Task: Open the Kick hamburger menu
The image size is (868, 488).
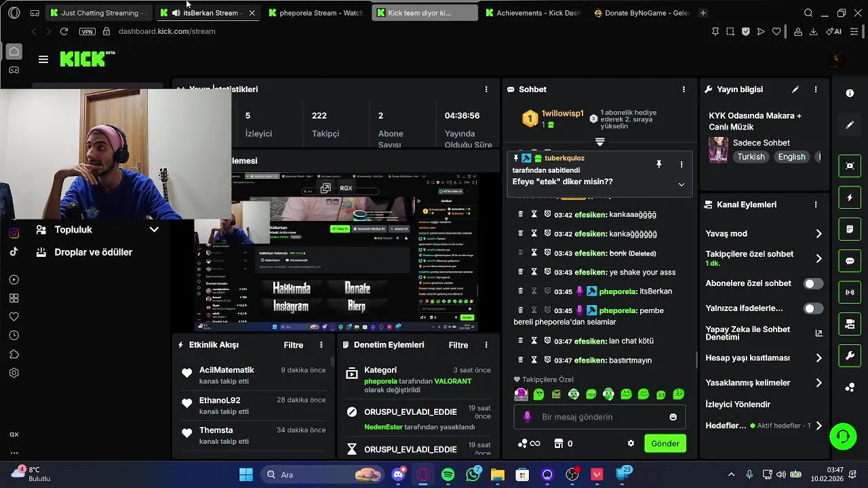Action: tap(43, 59)
